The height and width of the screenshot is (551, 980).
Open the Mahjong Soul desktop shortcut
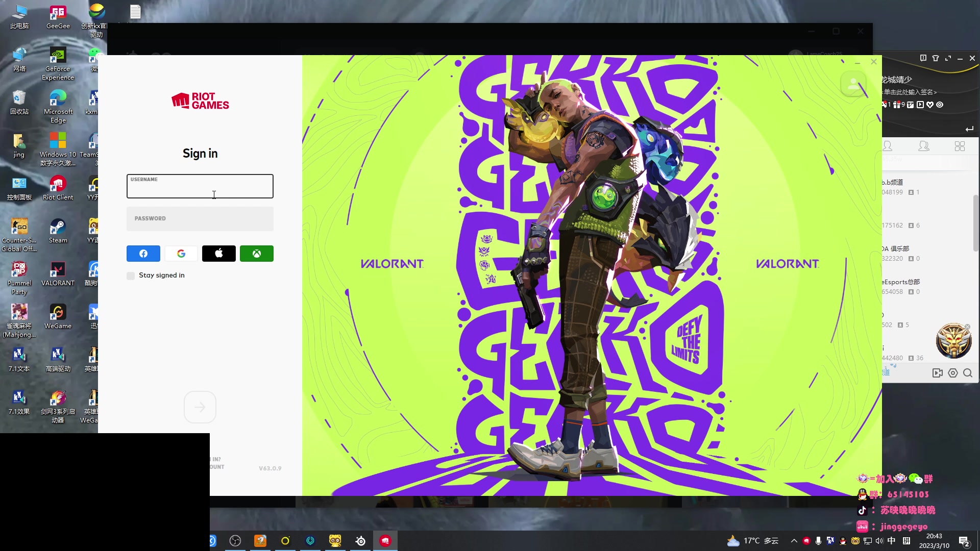pos(19,321)
